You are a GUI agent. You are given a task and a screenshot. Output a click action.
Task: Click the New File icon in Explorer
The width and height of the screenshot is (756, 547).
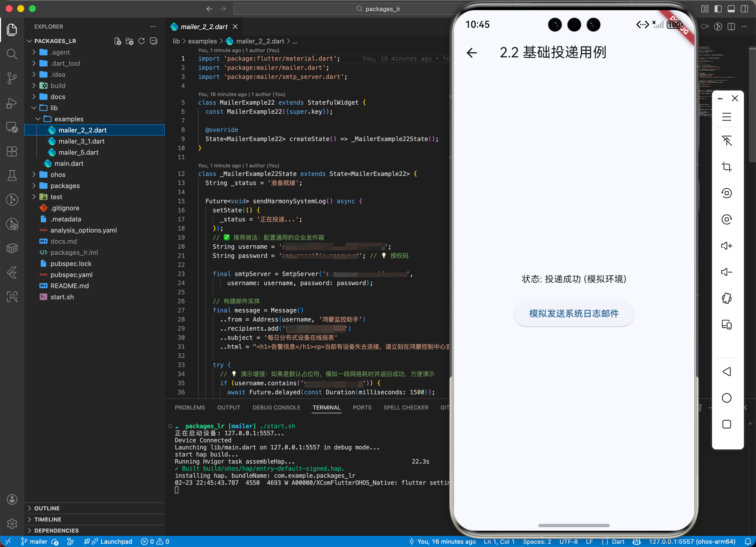[x=117, y=41]
